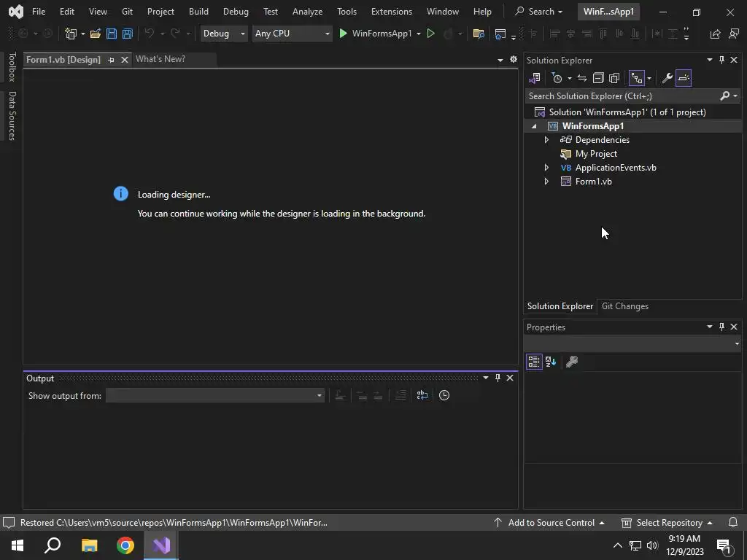Viewport: 747px width, 560px height.
Task: Open the Extensions menu
Action: tap(391, 12)
